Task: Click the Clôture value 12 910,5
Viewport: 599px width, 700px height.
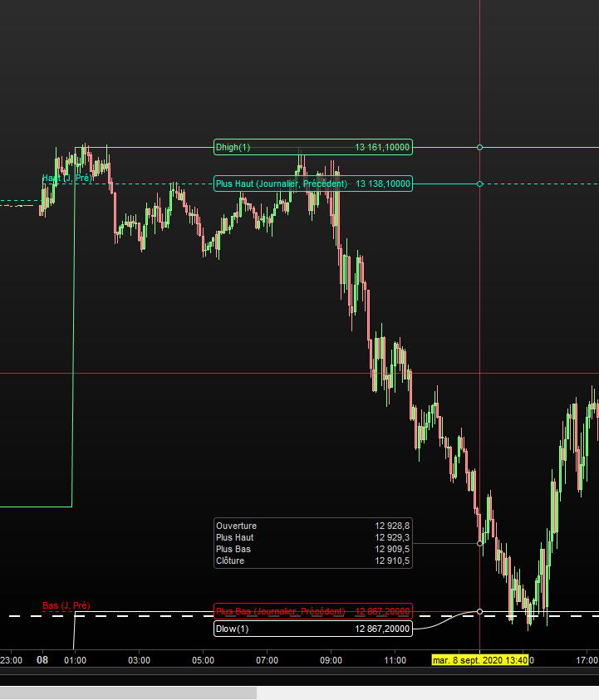Action: click(392, 560)
